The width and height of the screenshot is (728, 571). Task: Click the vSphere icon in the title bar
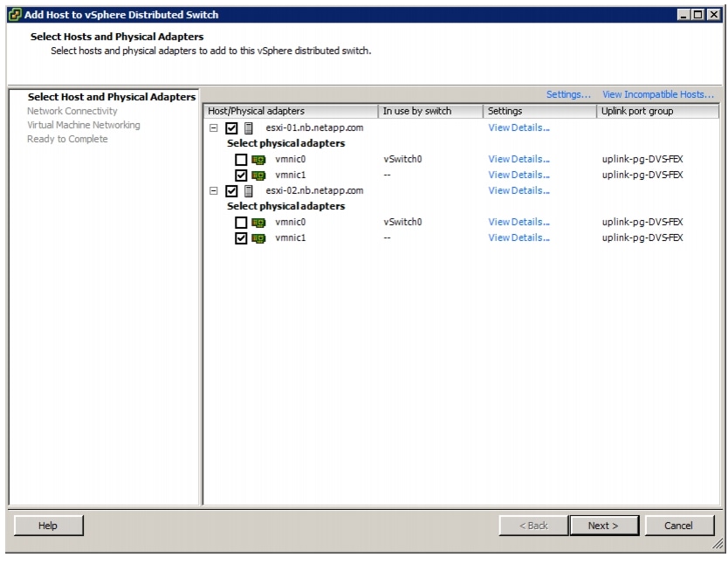[x=15, y=15]
